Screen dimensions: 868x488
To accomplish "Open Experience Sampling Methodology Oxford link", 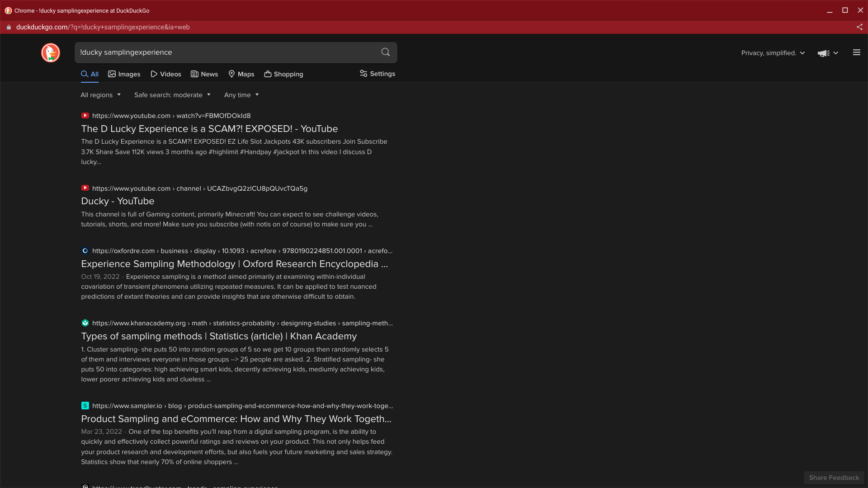I will [234, 264].
